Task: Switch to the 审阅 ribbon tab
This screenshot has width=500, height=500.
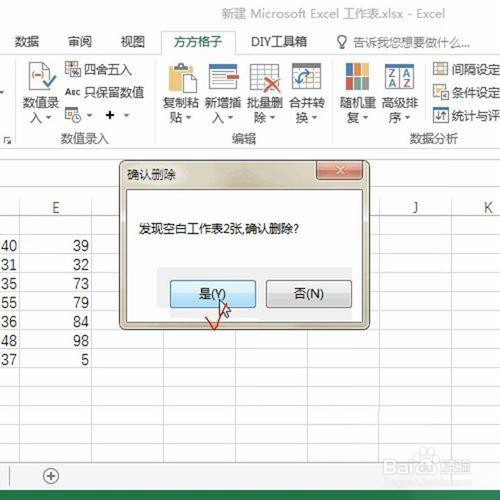Action: pos(80,42)
